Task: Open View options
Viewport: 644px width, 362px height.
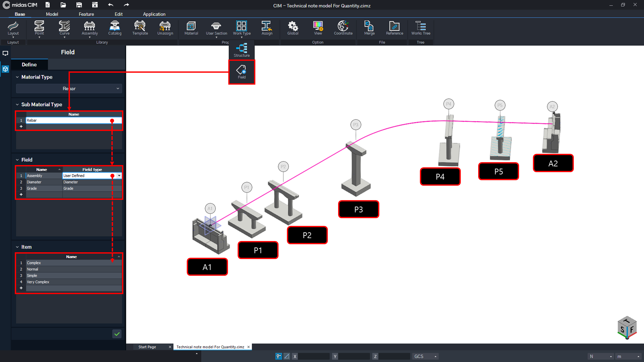Action: pos(318,28)
